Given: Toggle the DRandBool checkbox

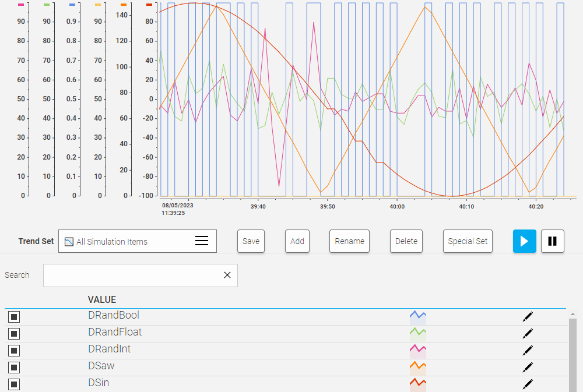Looking at the screenshot, I should tap(13, 316).
